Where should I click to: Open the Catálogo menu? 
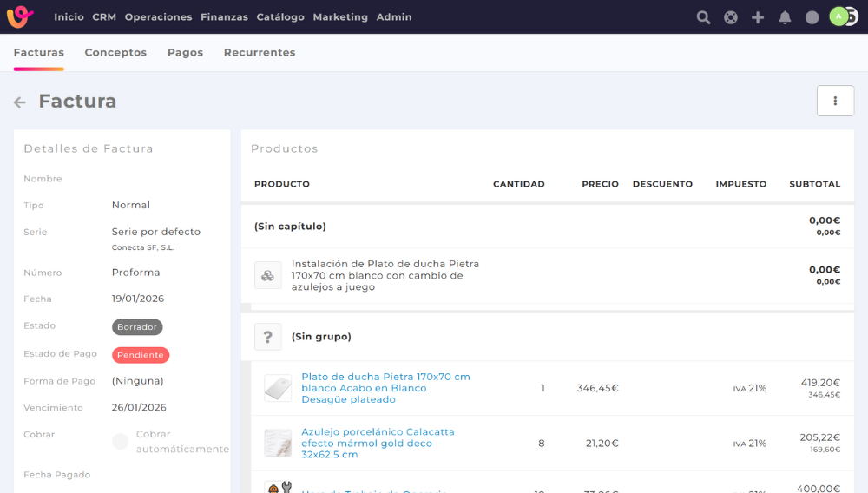pos(280,17)
